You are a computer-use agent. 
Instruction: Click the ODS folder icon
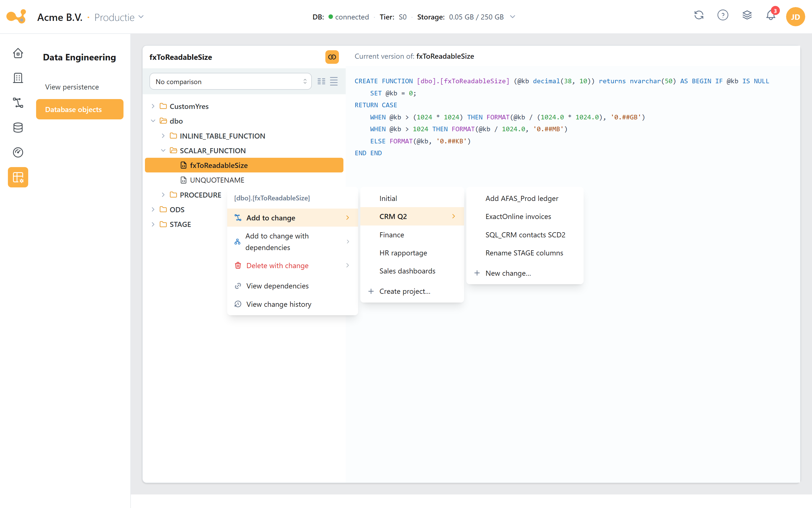pos(163,210)
